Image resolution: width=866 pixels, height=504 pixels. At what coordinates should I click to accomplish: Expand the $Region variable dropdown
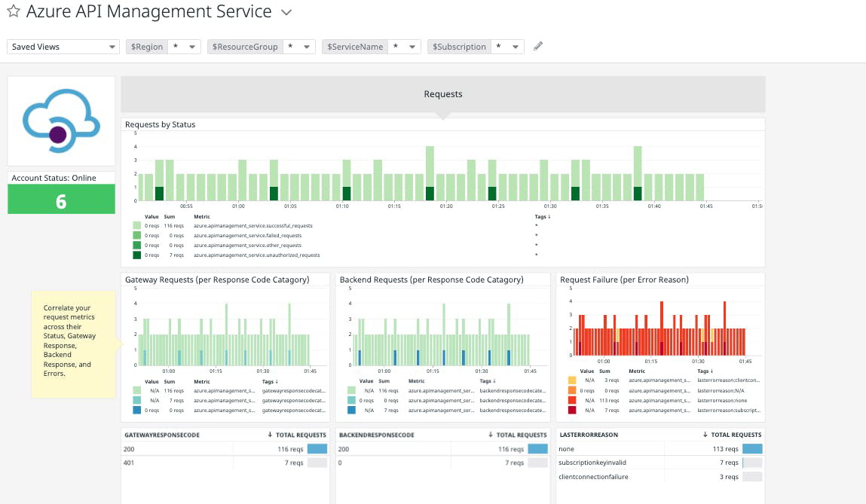193,47
